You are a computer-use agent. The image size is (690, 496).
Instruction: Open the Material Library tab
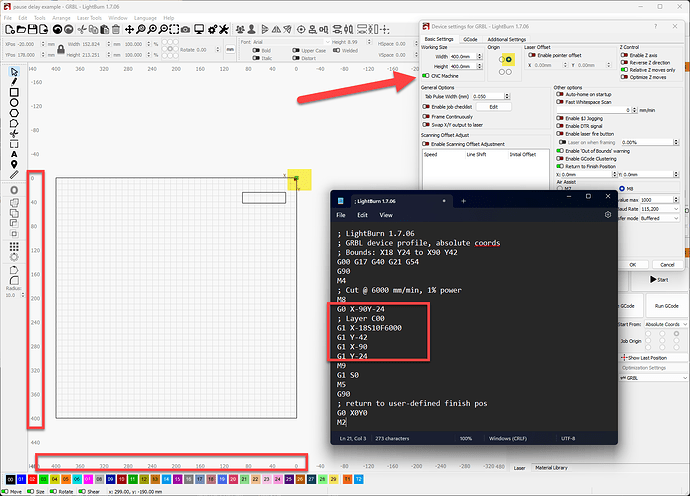[x=551, y=467]
